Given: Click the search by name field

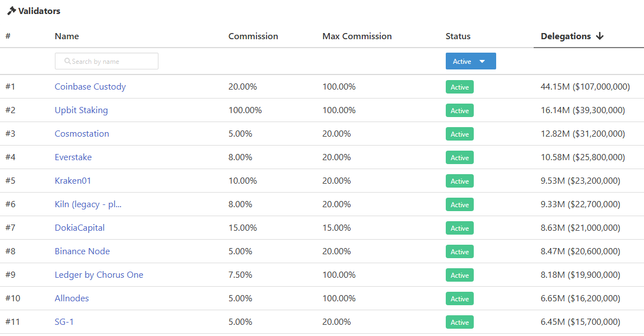Looking at the screenshot, I should coord(106,61).
